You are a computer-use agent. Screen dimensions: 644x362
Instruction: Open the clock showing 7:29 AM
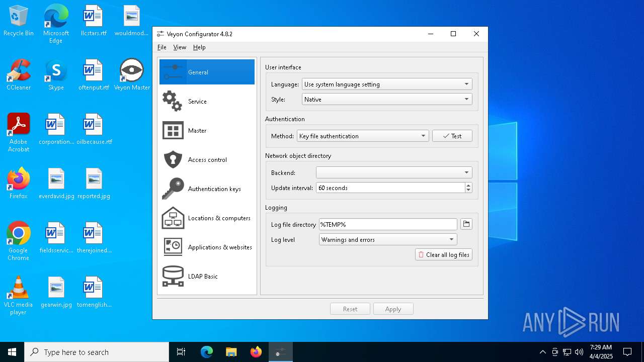(601, 352)
